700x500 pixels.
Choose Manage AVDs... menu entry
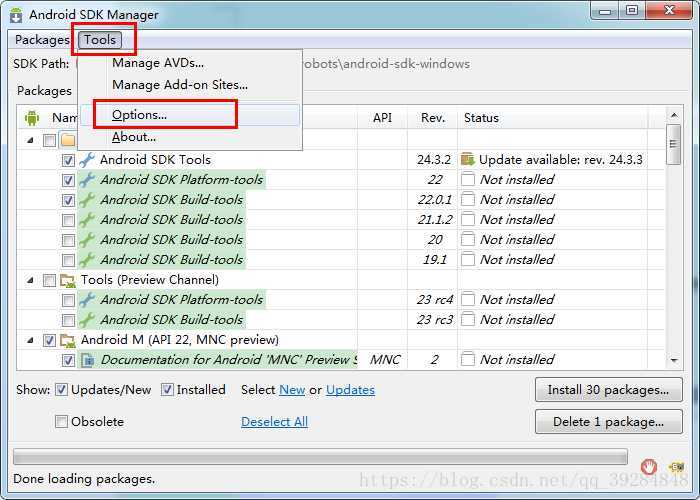[190, 63]
